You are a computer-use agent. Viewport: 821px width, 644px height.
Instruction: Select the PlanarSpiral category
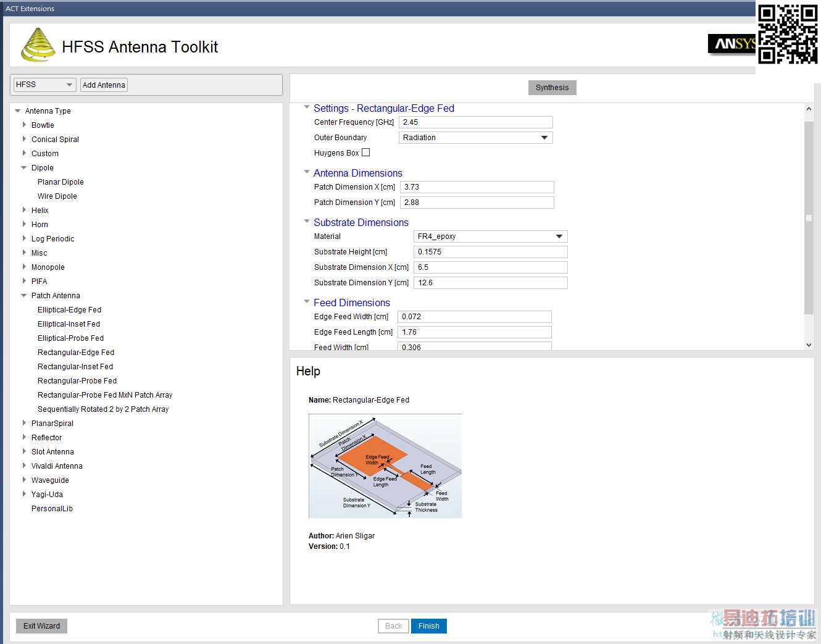pyautogui.click(x=52, y=424)
